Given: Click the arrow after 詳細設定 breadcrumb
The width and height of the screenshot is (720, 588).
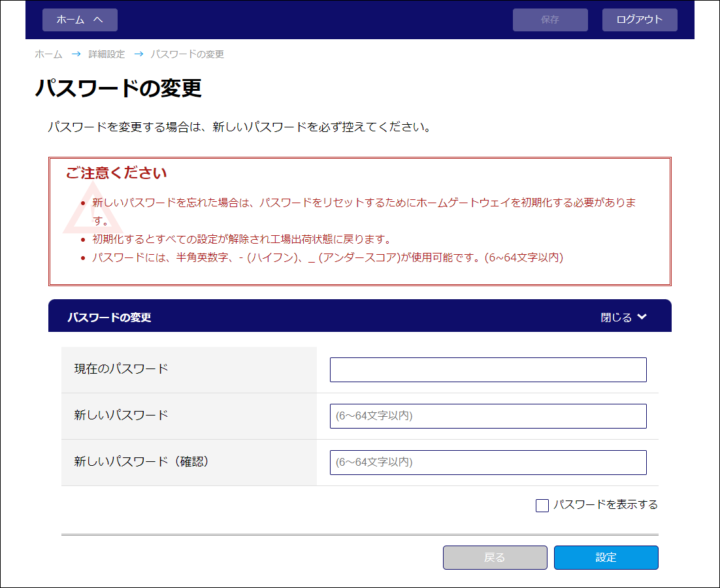Looking at the screenshot, I should click(138, 54).
